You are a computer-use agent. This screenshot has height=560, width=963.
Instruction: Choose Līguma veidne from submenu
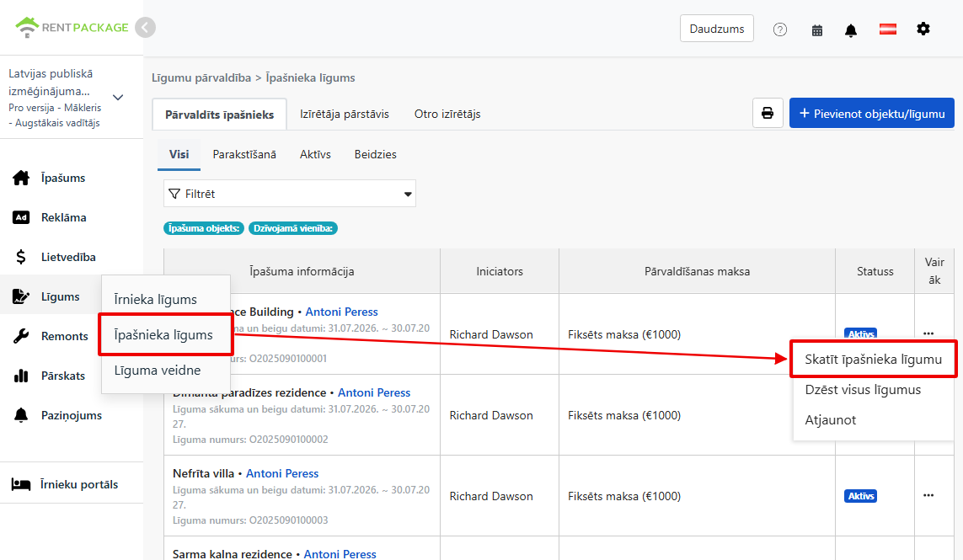[x=158, y=371]
